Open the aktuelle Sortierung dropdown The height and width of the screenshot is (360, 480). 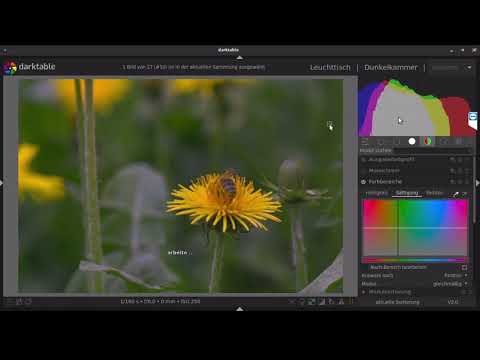397,302
